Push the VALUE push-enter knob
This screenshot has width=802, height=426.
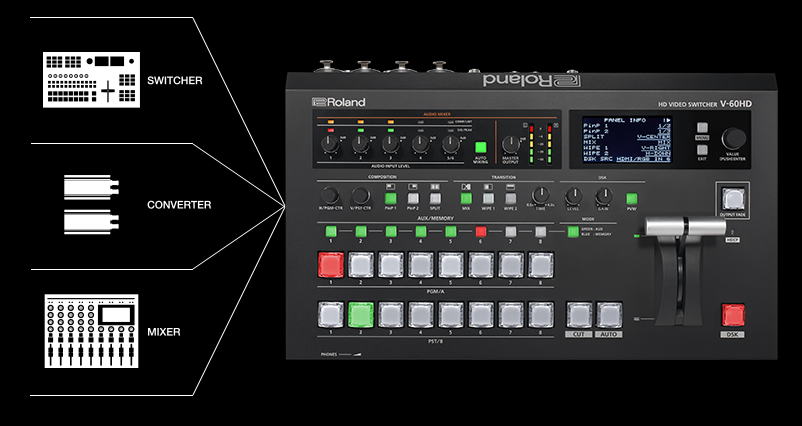pyautogui.click(x=734, y=139)
